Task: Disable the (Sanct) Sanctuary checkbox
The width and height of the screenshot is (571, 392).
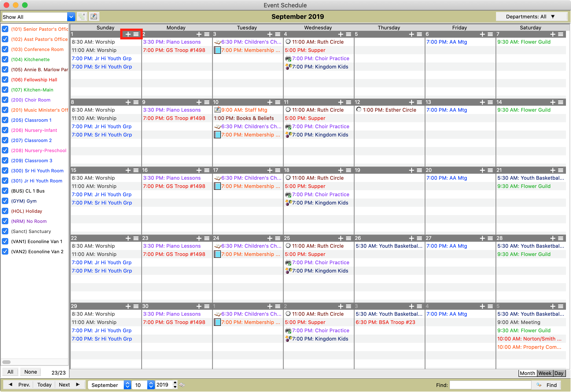Action: 5,231
